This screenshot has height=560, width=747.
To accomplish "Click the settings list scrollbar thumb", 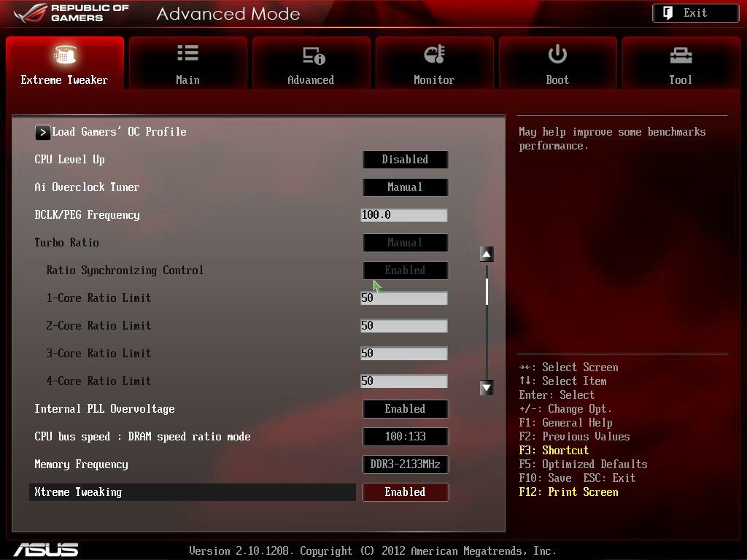I will pos(487,292).
